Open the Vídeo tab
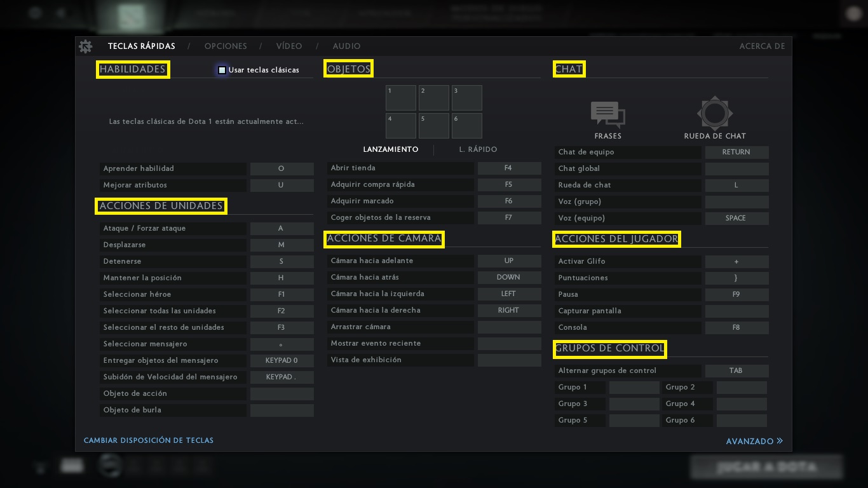 289,46
